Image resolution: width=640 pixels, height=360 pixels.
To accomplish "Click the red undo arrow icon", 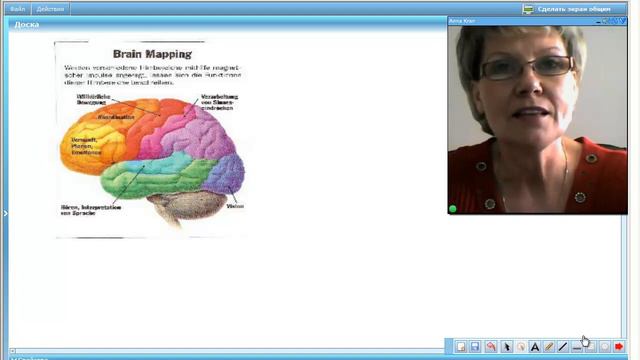I will coord(491,347).
